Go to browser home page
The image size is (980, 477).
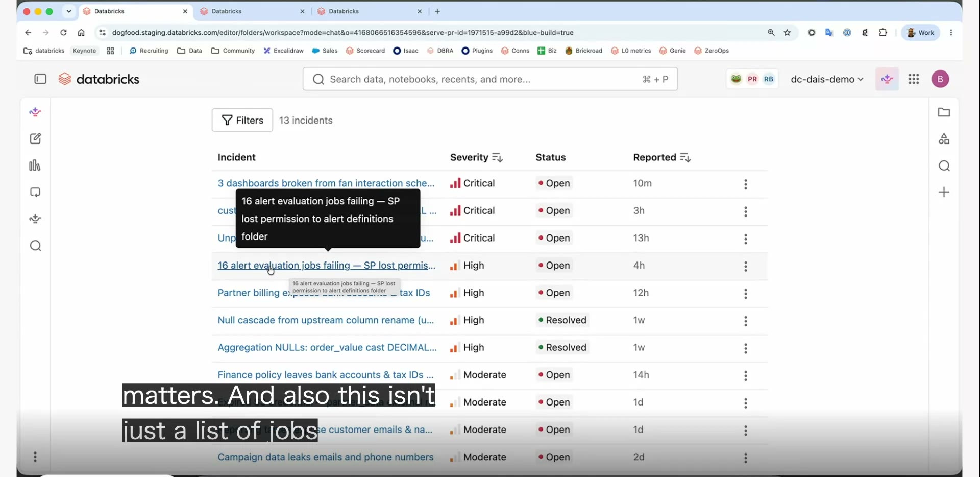pyautogui.click(x=82, y=33)
